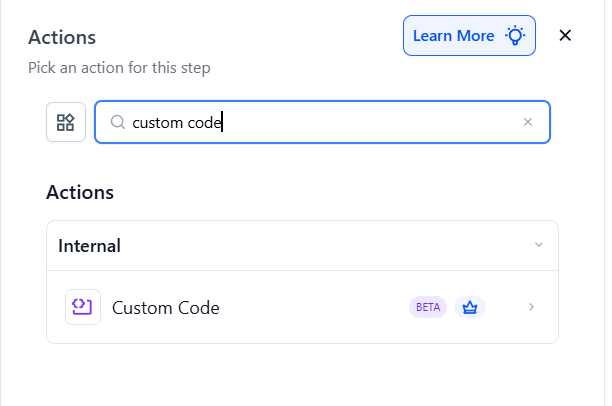Open the app categories grid icon

(66, 122)
